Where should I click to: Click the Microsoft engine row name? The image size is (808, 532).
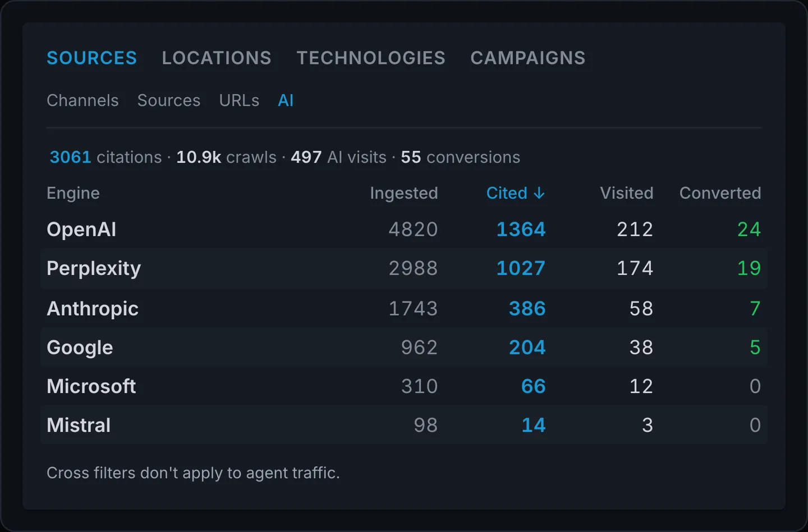[91, 386]
